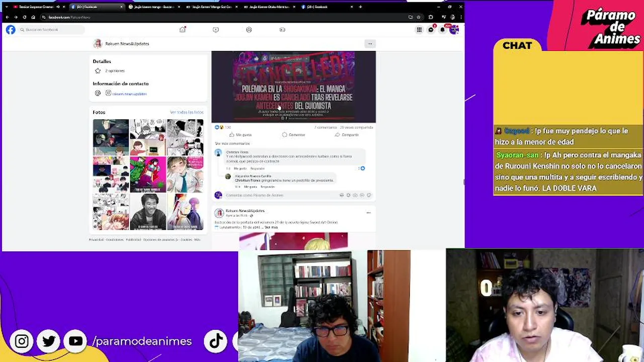Open the girl with blue tie photo
The height and width of the screenshot is (362, 644).
pos(185,174)
